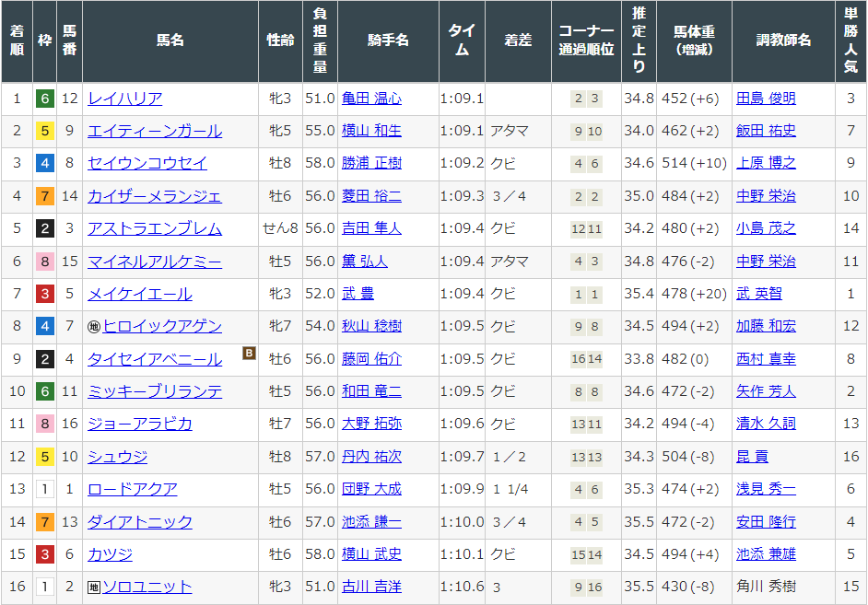Open horse page レイハリア
Image resolution: width=868 pixels, height=605 pixels.
125,99
